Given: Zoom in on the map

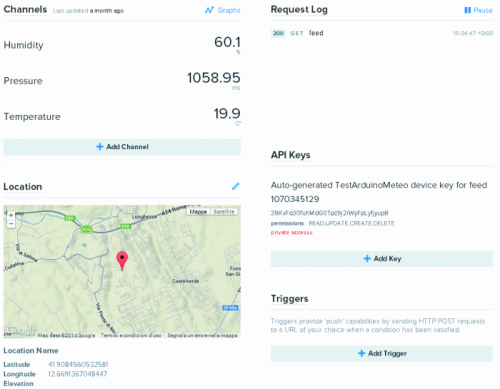Looking at the screenshot, I should click(11, 215).
